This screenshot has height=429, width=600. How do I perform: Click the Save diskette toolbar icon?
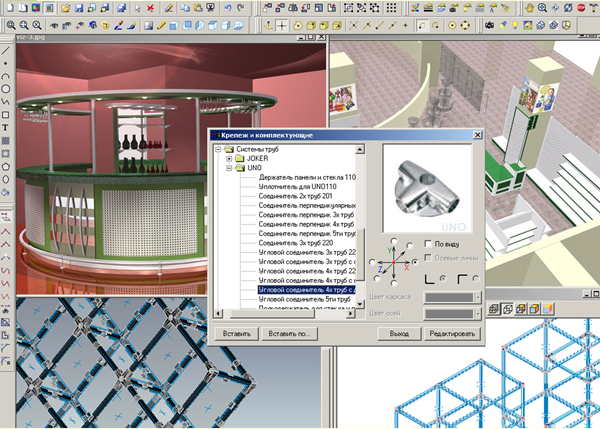78,7
